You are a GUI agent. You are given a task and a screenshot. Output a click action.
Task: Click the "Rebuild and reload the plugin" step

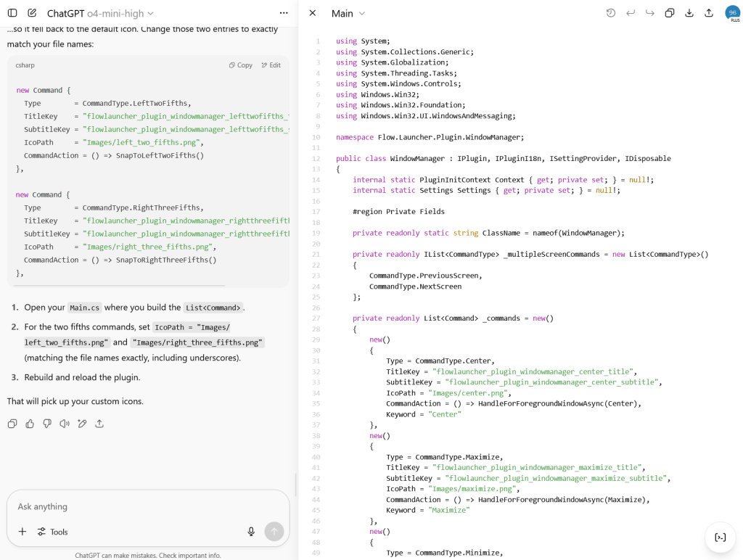pyautogui.click(x=82, y=377)
